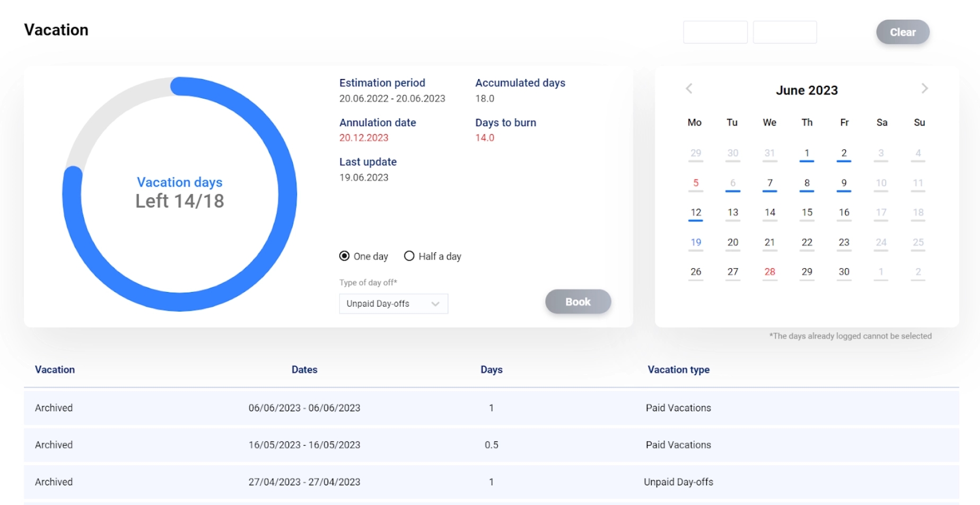The height and width of the screenshot is (505, 980).
Task: Click the Book button
Action: [577, 302]
